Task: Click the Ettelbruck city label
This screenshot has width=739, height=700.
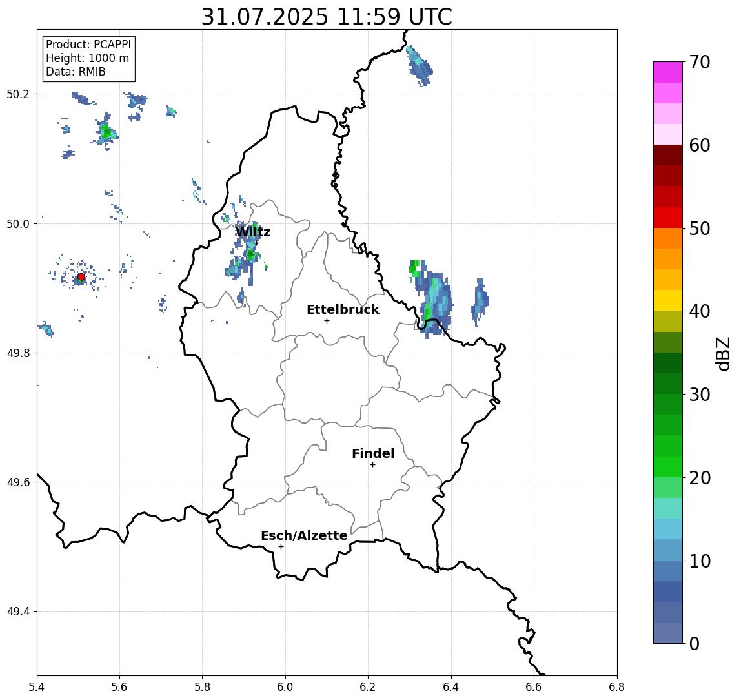Action: pyautogui.click(x=343, y=309)
